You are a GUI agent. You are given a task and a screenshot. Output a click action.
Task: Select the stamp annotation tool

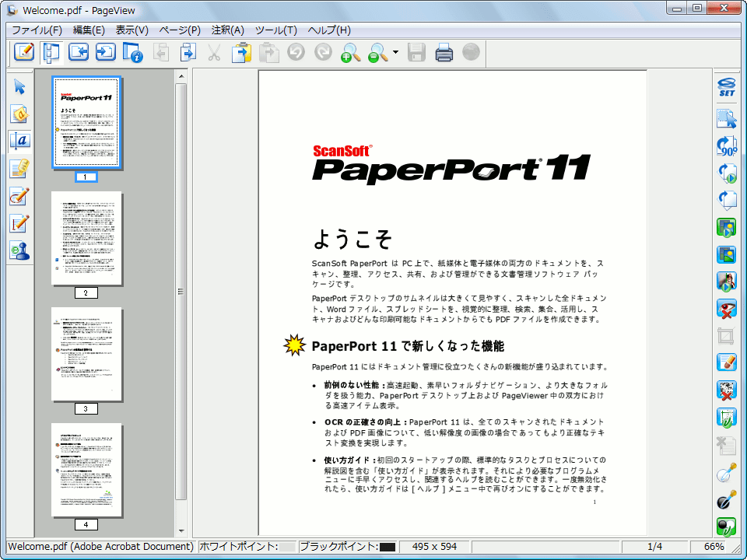(x=19, y=250)
